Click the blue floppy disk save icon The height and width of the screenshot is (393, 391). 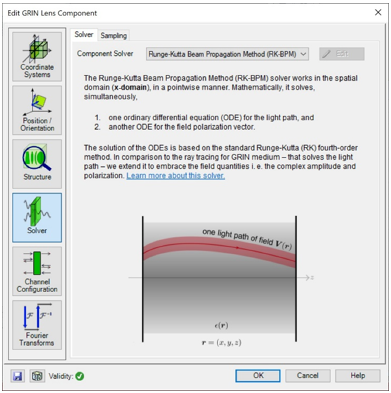[17, 376]
